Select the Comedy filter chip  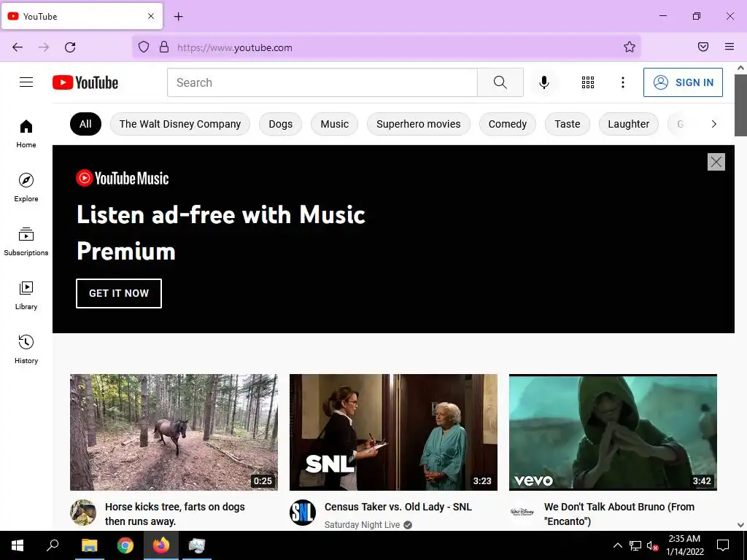(508, 124)
